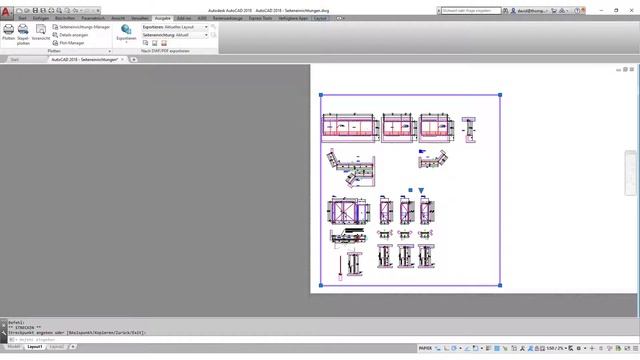Select the Layout1 tab
Viewport: 640px width, 360px height.
pos(35,347)
